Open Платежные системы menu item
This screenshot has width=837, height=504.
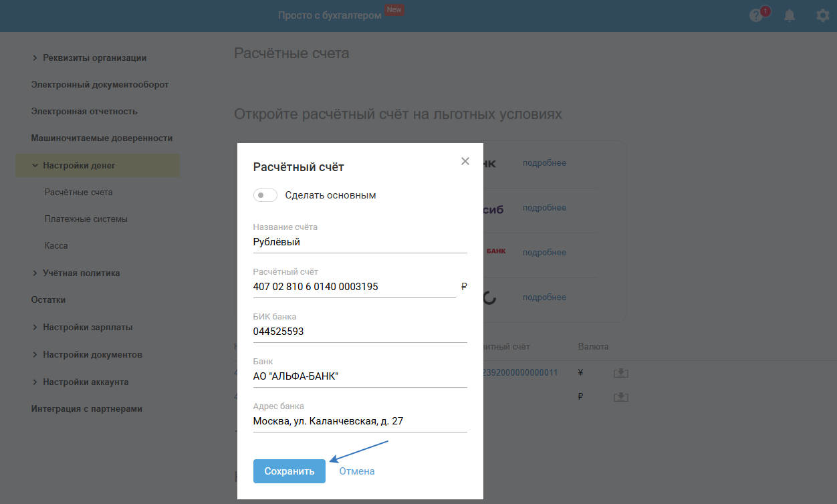tap(86, 219)
